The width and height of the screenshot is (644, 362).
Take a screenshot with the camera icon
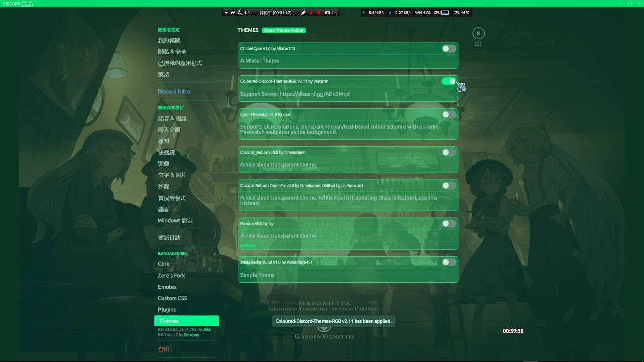tap(328, 13)
